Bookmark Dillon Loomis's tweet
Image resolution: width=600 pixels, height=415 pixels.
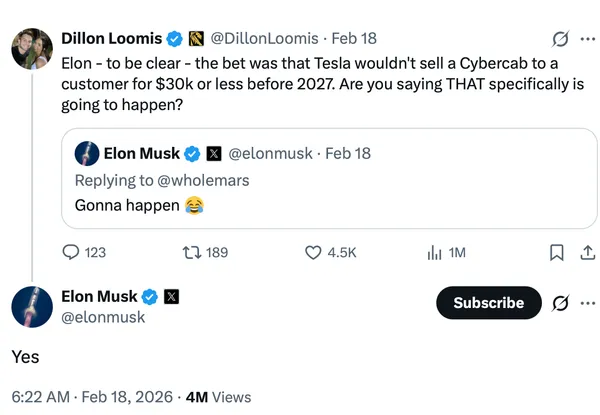pos(557,253)
